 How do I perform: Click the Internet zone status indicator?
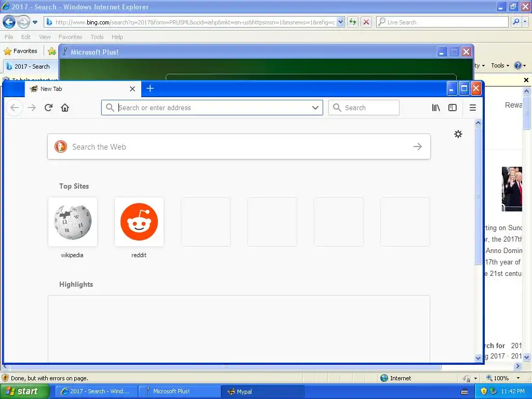[396, 378]
